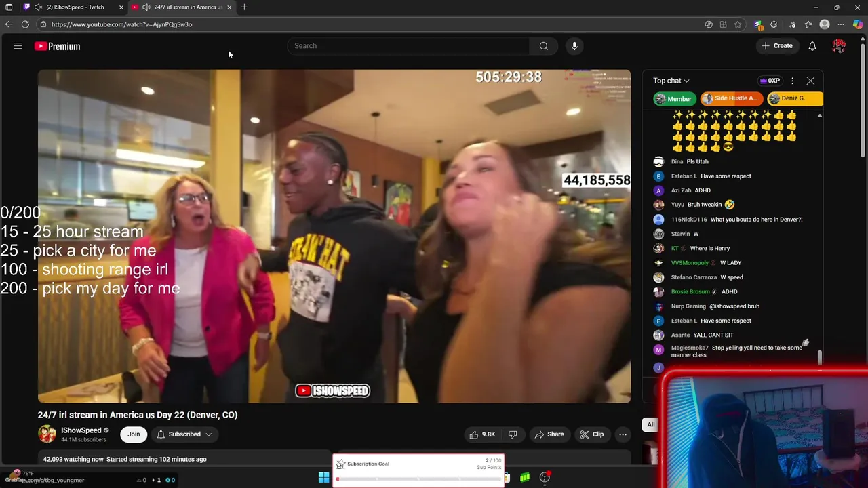Go to the YouTube Premium home logo
The height and width of the screenshot is (488, 868).
coord(58,46)
